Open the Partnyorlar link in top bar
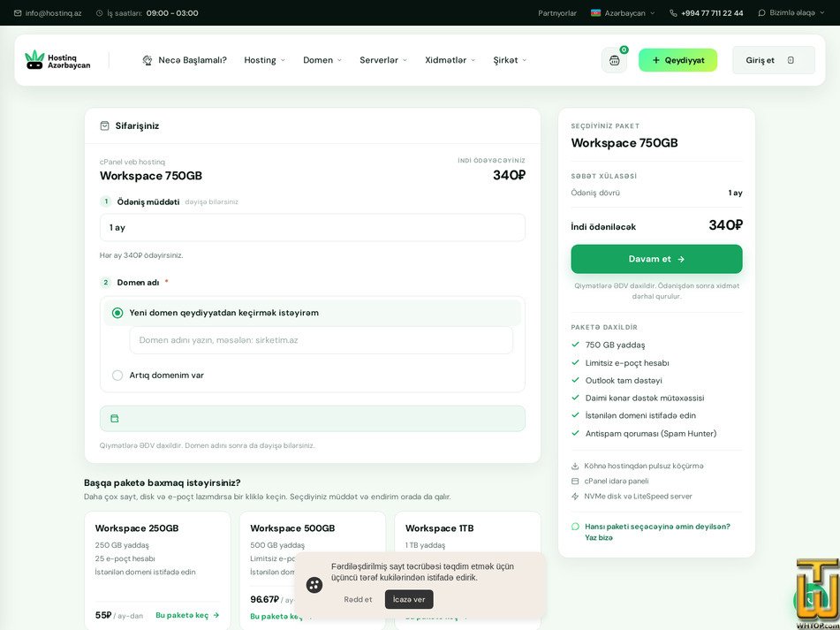840x630 pixels. coord(557,13)
